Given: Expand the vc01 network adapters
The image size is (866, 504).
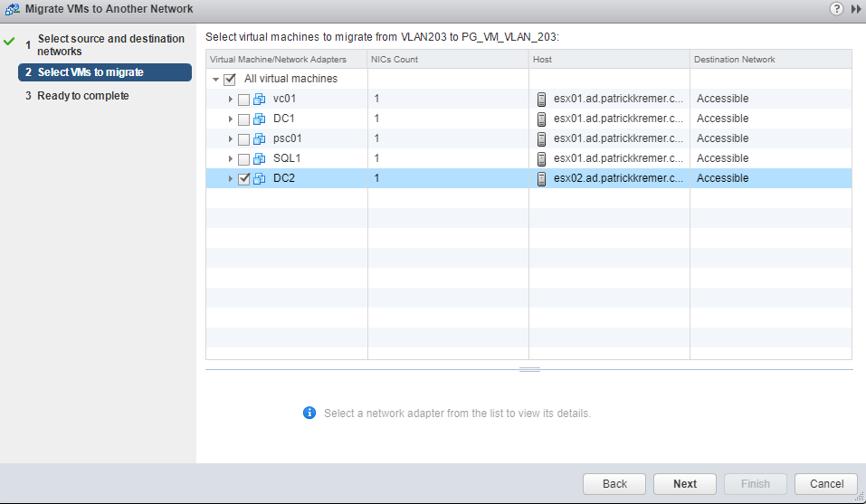Looking at the screenshot, I should pos(231,100).
